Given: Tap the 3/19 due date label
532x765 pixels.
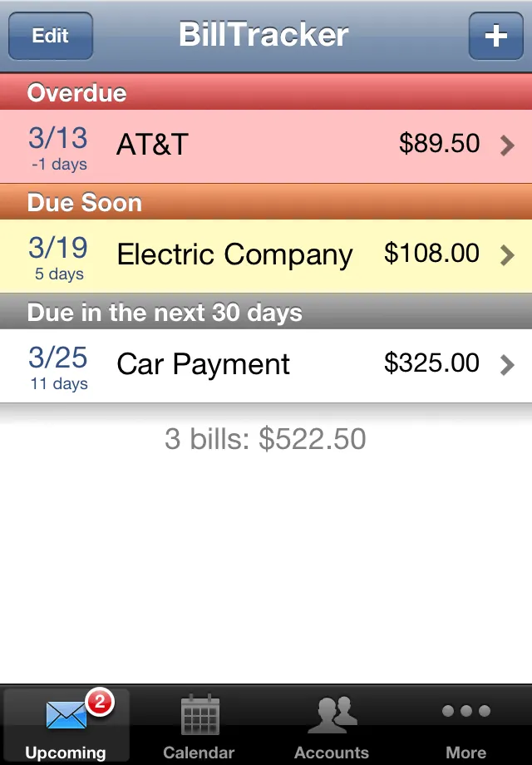Looking at the screenshot, I should [57, 246].
